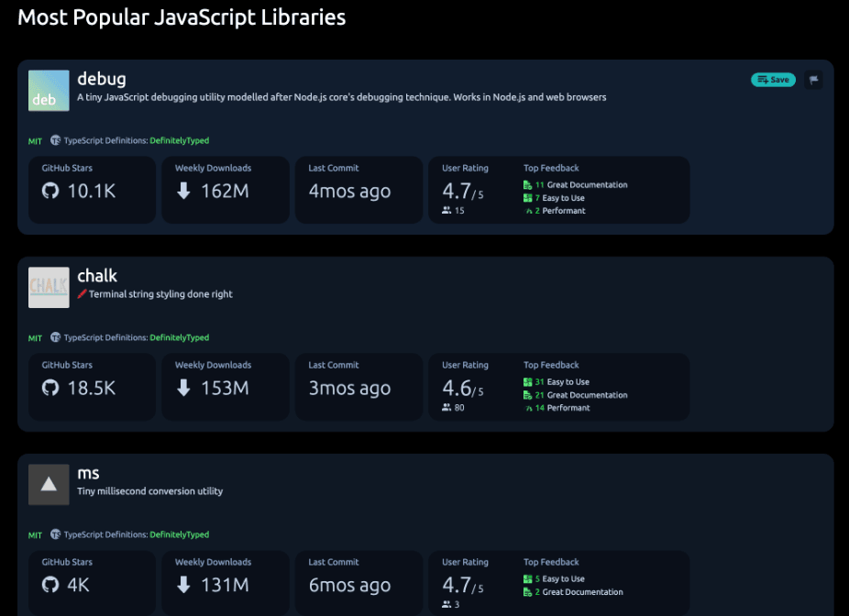Click the icon next to '31 Easy to Use'
Viewport: 849px width, 616px height.
[x=527, y=382]
